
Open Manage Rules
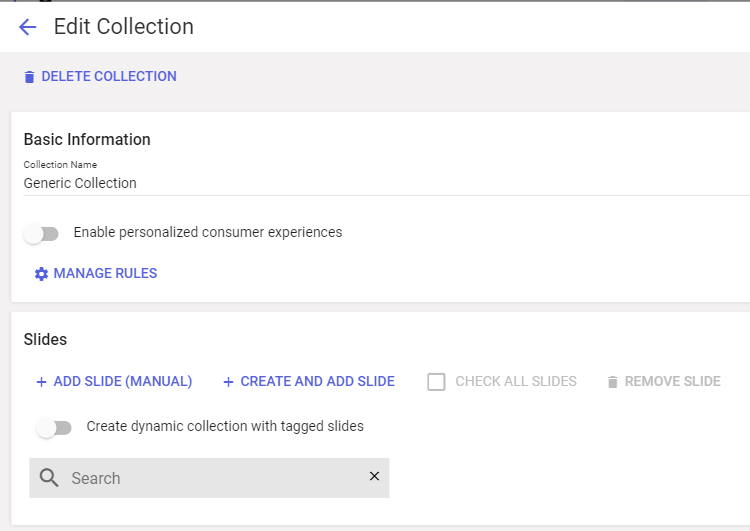click(105, 273)
